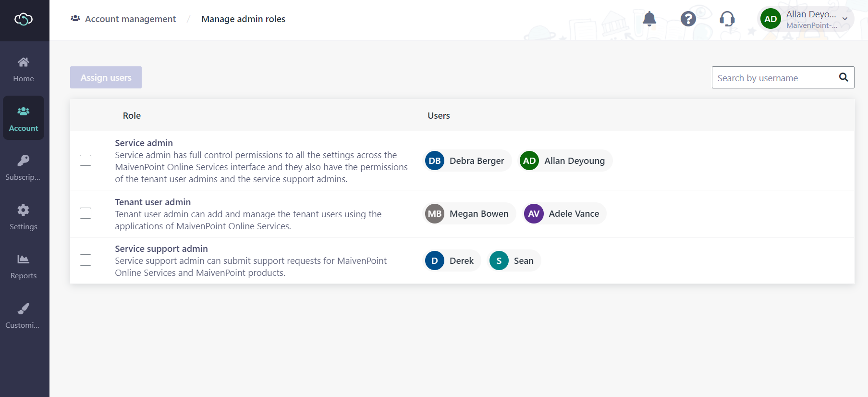
Task: Click the Role column header
Action: [x=132, y=115]
